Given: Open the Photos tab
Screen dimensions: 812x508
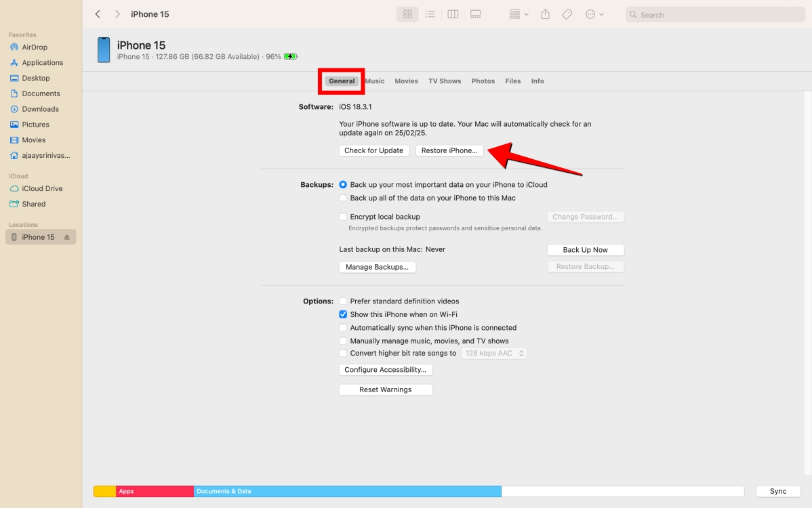Looking at the screenshot, I should pyautogui.click(x=483, y=81).
